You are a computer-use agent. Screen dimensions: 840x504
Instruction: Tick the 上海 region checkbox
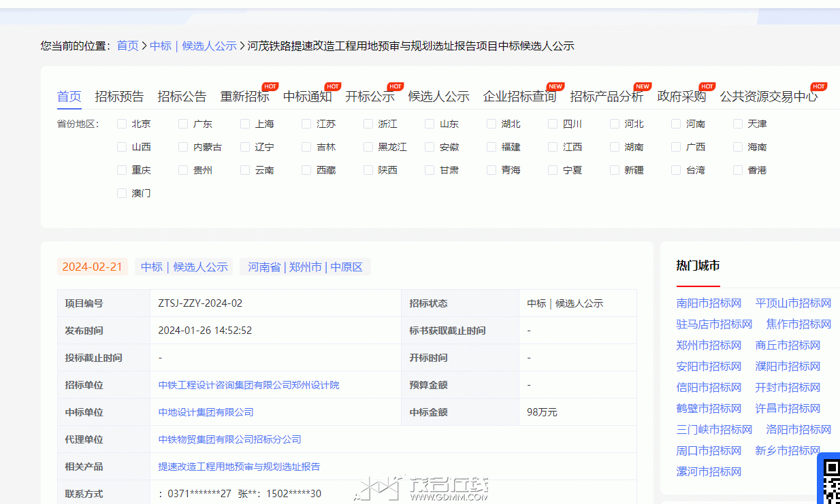(x=245, y=124)
